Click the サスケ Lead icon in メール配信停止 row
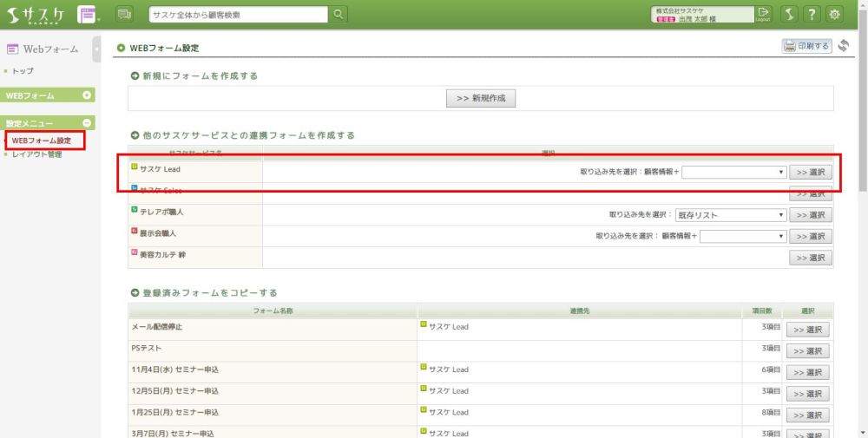 point(424,324)
